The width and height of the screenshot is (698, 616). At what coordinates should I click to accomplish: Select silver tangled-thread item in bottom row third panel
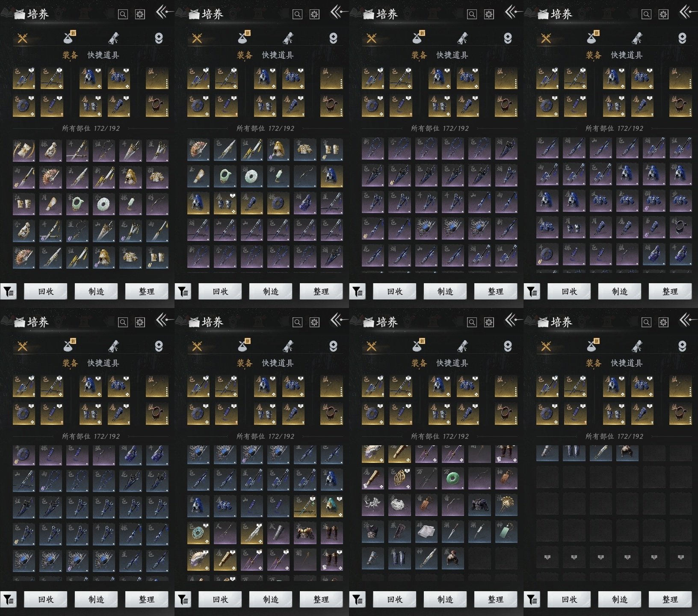[399, 505]
